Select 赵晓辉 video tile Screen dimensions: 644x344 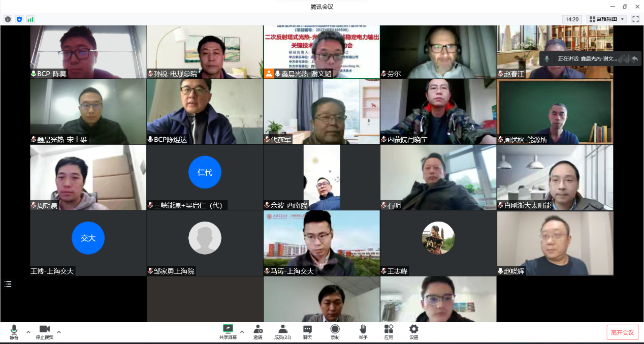555,243
